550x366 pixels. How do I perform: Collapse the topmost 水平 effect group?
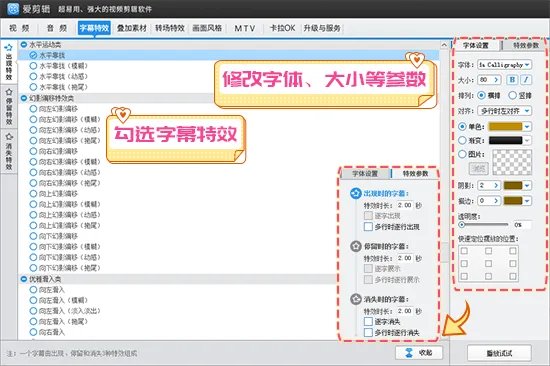pos(24,45)
